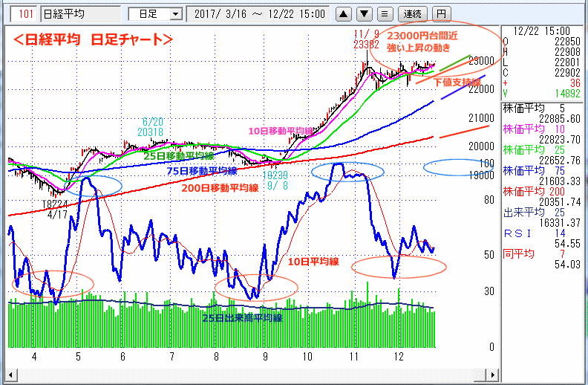Click the high price value 22908

pyautogui.click(x=567, y=52)
